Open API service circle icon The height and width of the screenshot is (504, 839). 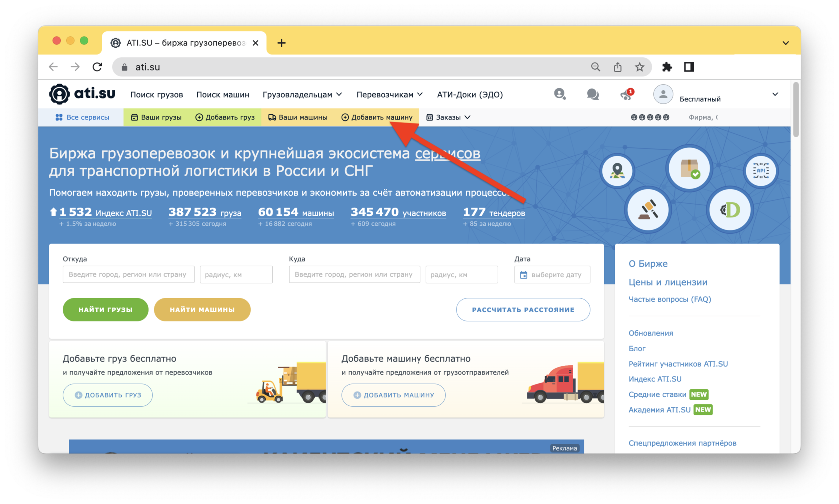[761, 171]
